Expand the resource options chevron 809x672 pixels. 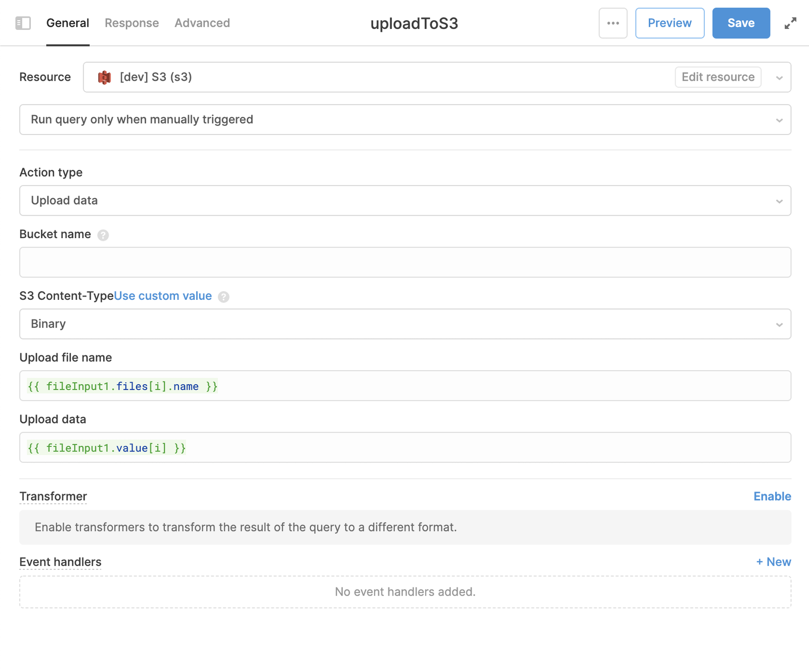pyautogui.click(x=779, y=77)
